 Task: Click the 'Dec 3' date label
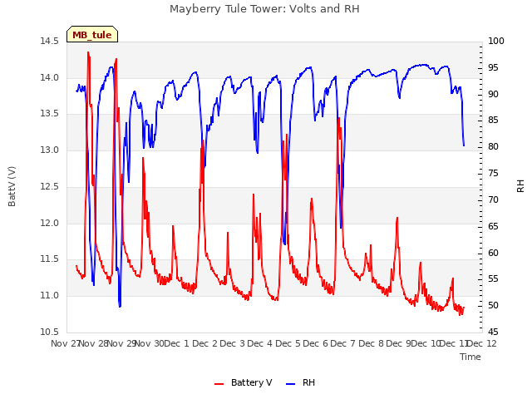[x=233, y=343]
